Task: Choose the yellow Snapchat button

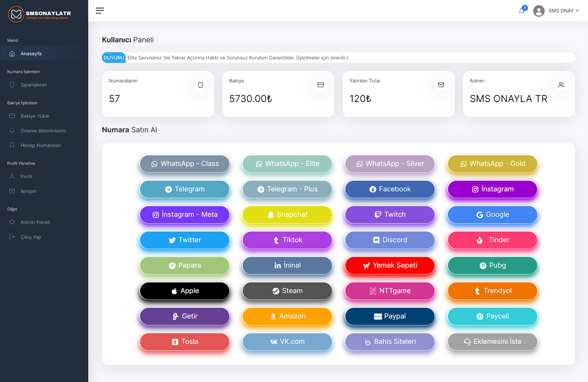Action: click(x=287, y=215)
